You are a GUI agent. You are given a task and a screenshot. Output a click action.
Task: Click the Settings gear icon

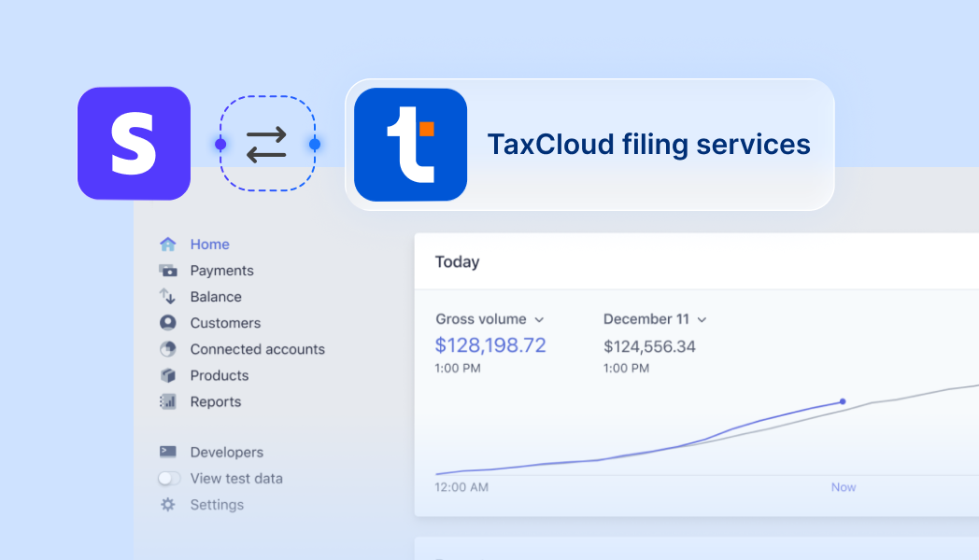(x=167, y=504)
